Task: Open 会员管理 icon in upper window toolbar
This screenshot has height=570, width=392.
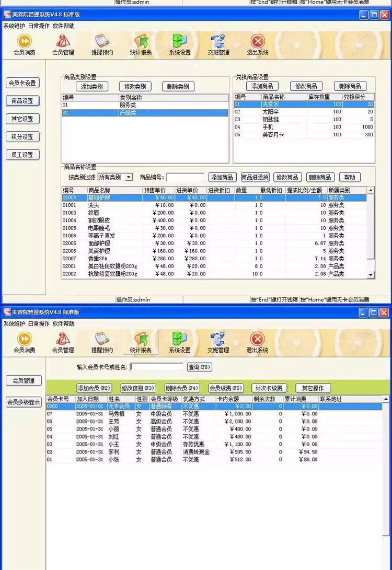Action: pyautogui.click(x=63, y=44)
